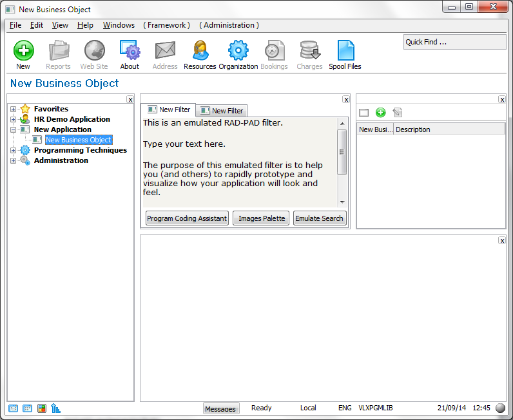Click the Emulate Search button
This screenshot has height=420, width=513.
point(319,218)
